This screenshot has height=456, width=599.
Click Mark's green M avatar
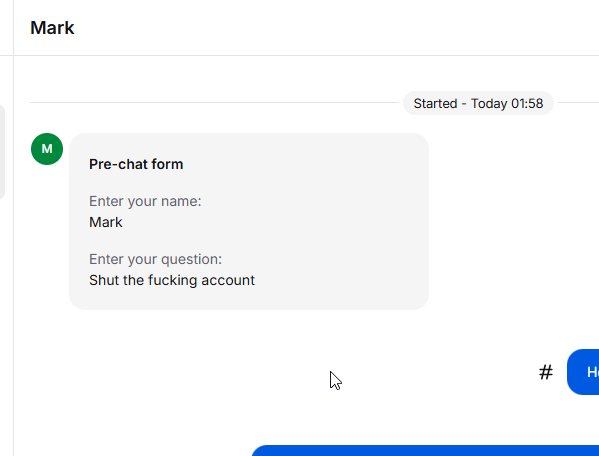pos(47,149)
